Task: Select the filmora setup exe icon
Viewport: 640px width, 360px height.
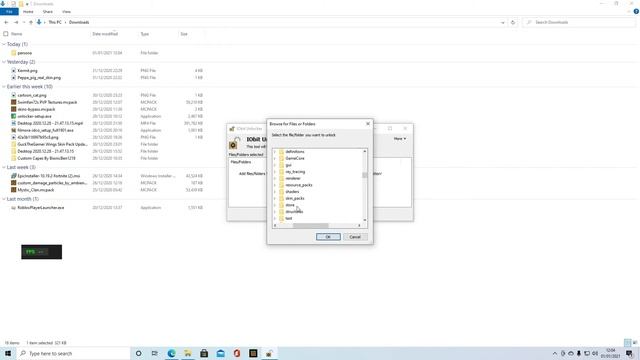Action: coord(13,130)
